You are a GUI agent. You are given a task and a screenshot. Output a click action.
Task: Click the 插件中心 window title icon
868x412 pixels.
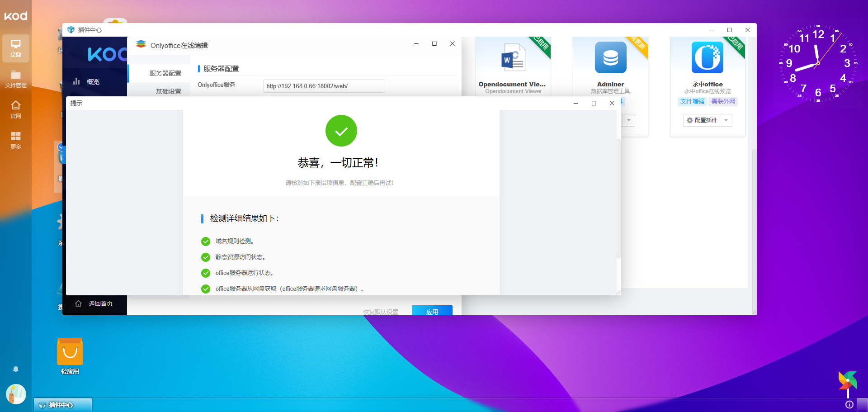pyautogui.click(x=71, y=30)
